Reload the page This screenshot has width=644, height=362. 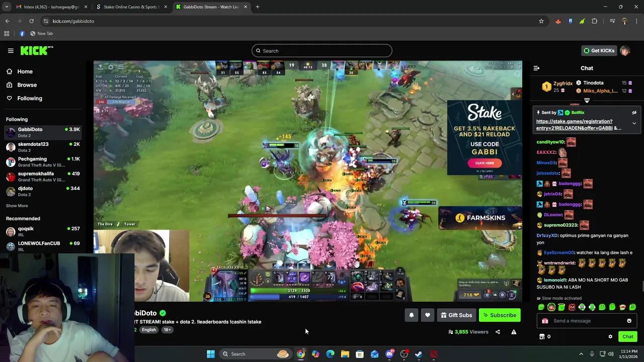pyautogui.click(x=31, y=21)
